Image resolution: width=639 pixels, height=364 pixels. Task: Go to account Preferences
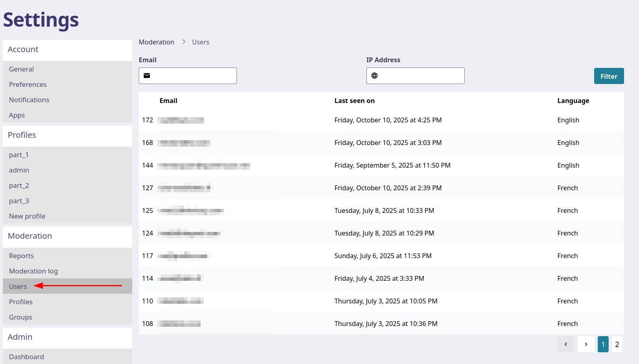tap(28, 84)
